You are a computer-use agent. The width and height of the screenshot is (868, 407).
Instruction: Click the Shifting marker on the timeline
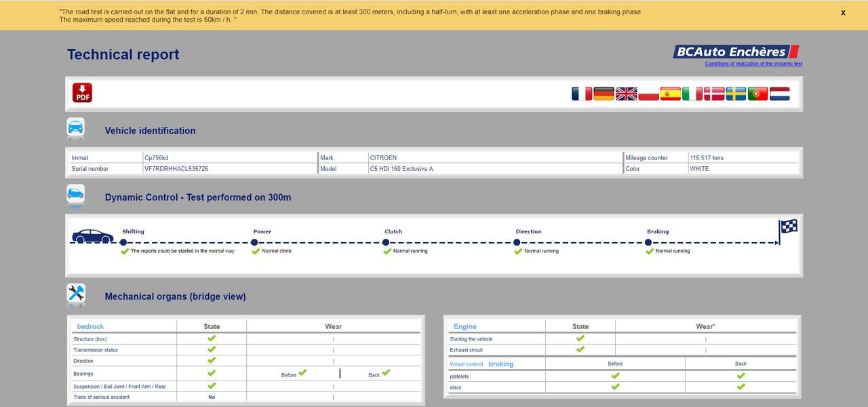tap(123, 242)
